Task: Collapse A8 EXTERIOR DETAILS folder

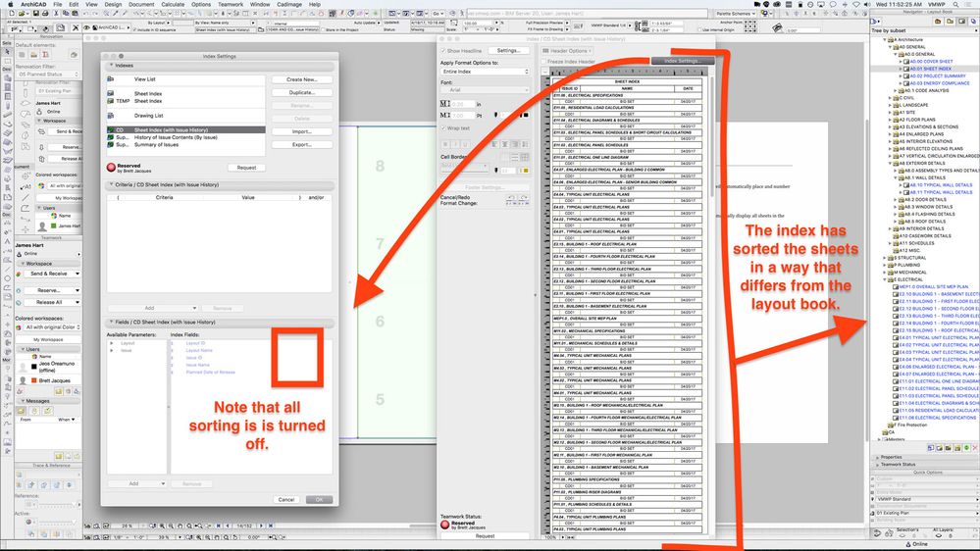Action: coord(890,163)
